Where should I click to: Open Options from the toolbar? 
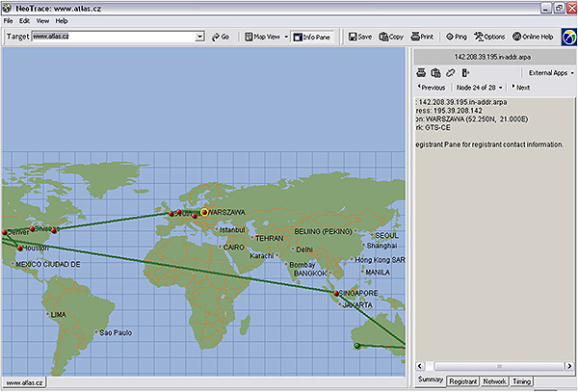[489, 37]
